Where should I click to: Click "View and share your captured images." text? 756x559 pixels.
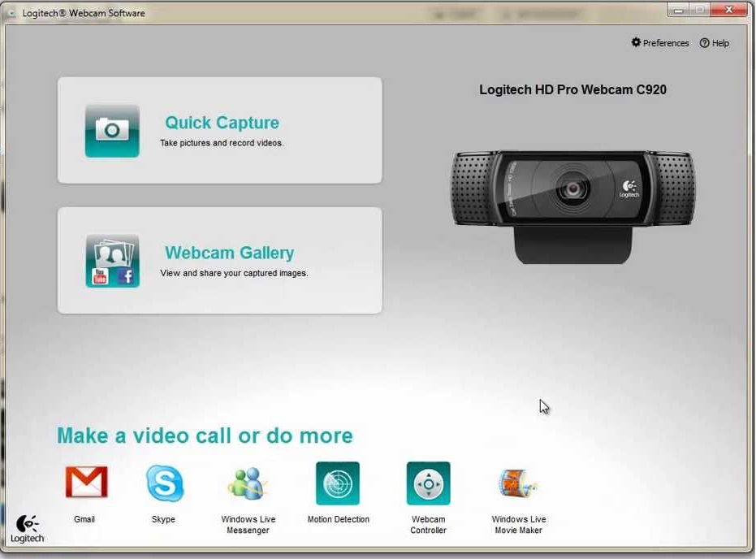click(x=234, y=273)
